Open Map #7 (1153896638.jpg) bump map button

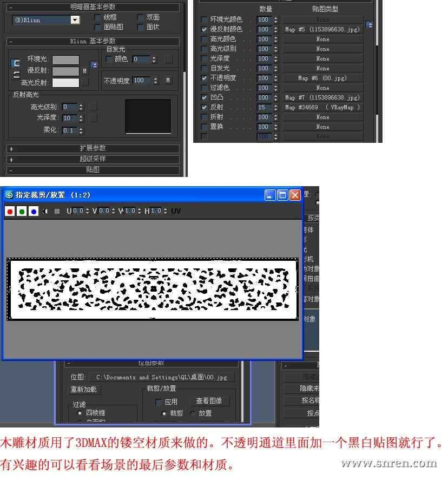click(x=322, y=97)
